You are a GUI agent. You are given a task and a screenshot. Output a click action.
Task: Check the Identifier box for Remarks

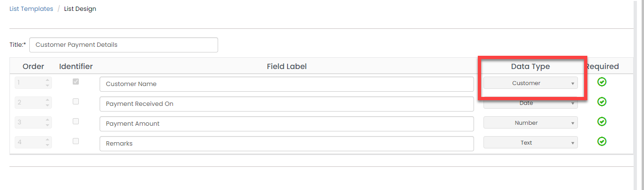coord(76,141)
